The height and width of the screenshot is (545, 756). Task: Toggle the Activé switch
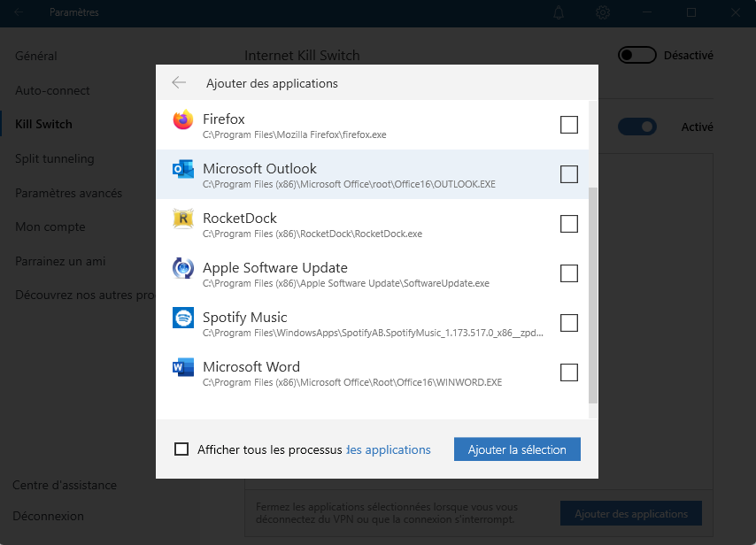pos(636,127)
